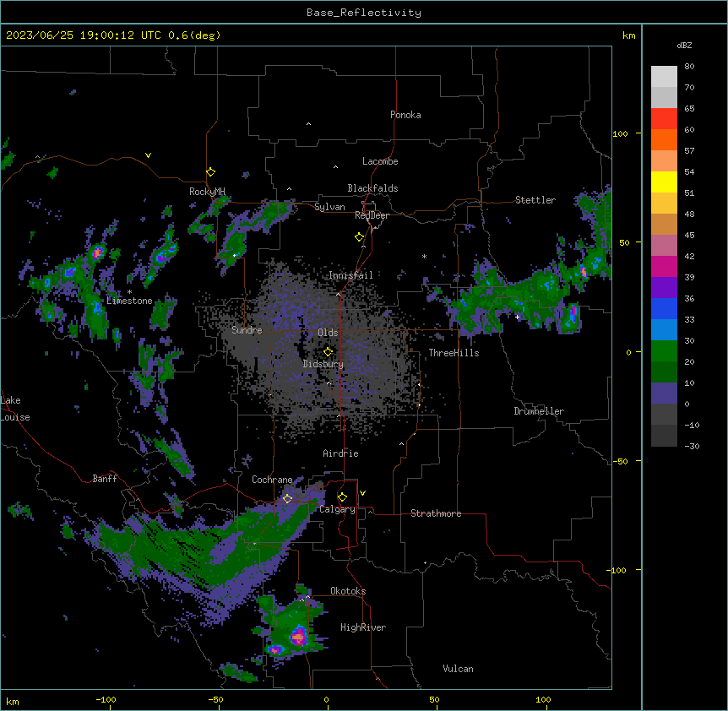Click the y-axis -50 tick label
728x711 pixels.
620,461
